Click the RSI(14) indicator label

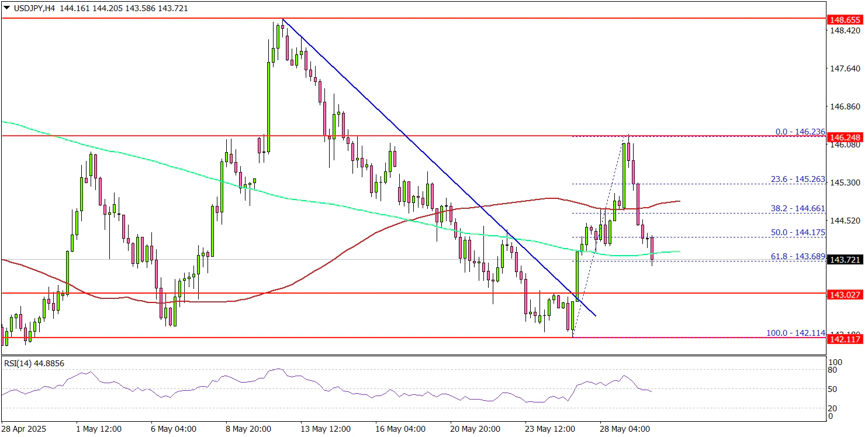pyautogui.click(x=34, y=363)
